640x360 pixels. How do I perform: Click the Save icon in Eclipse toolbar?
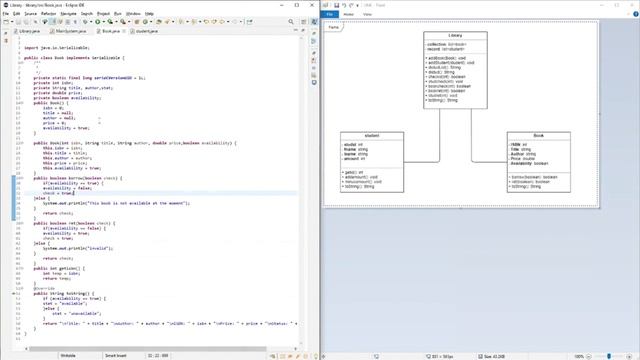point(18,22)
